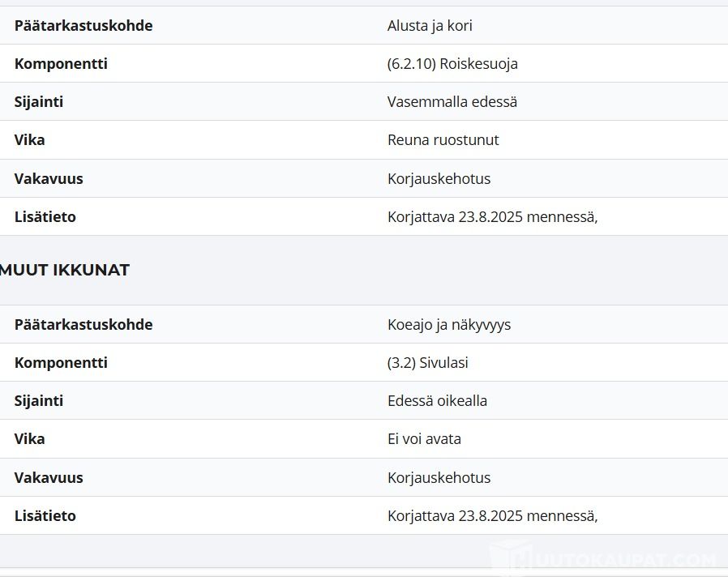Select 'Vasemmalla edessä' location value
This screenshot has height=585, width=728.
pyautogui.click(x=452, y=101)
